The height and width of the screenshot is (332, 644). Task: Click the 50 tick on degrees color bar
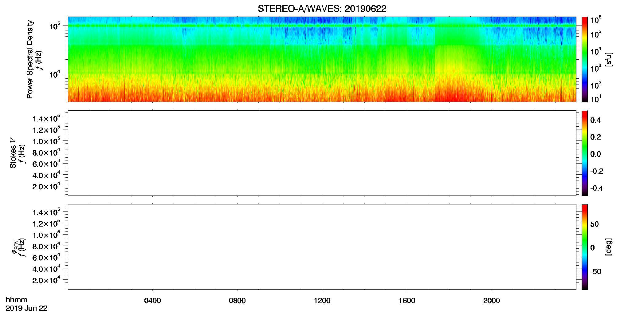(595, 224)
